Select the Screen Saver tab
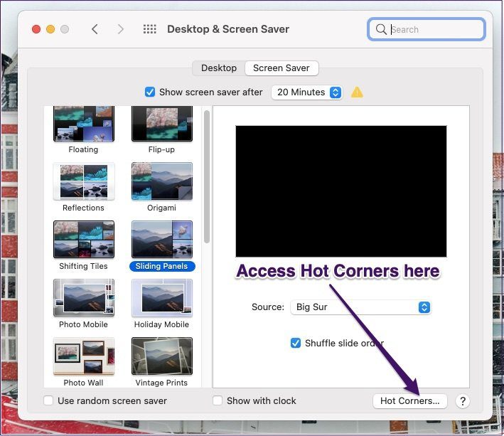The width and height of the screenshot is (504, 436). pos(282,68)
